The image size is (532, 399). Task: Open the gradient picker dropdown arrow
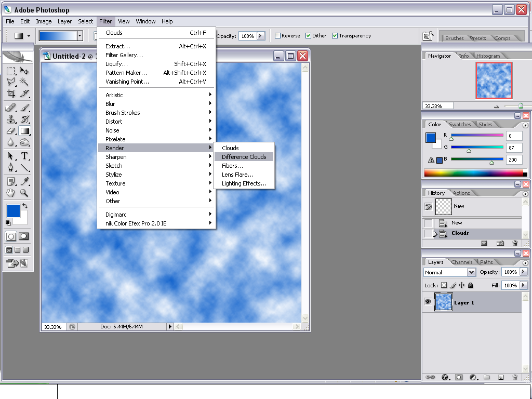[x=79, y=36]
